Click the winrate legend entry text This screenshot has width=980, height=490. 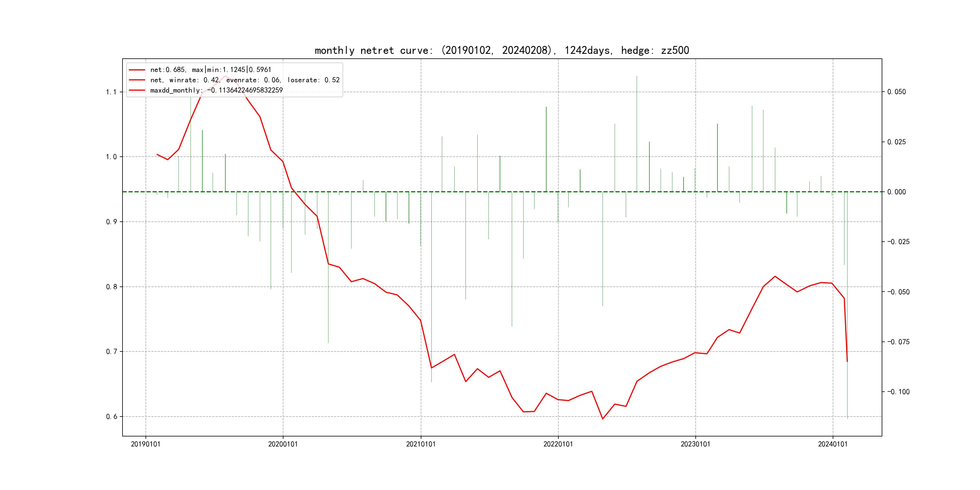tap(245, 80)
